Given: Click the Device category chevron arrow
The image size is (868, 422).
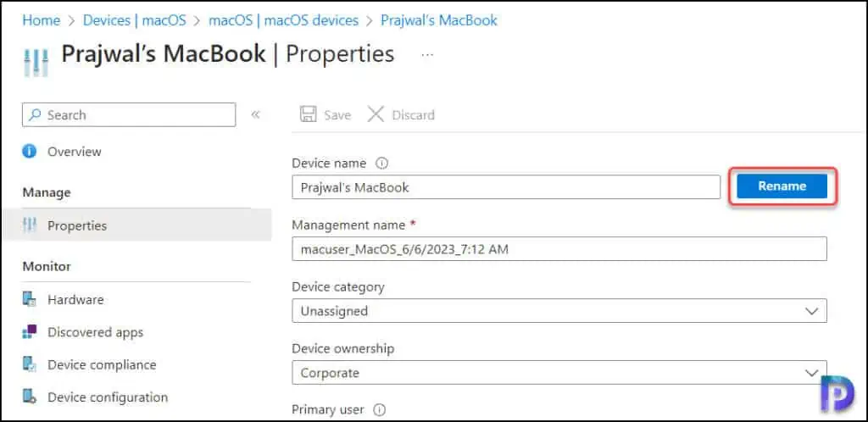Looking at the screenshot, I should pyautogui.click(x=811, y=311).
